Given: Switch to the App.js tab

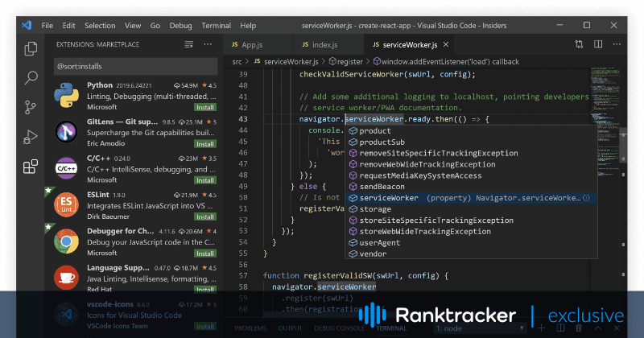Looking at the screenshot, I should tap(258, 45).
